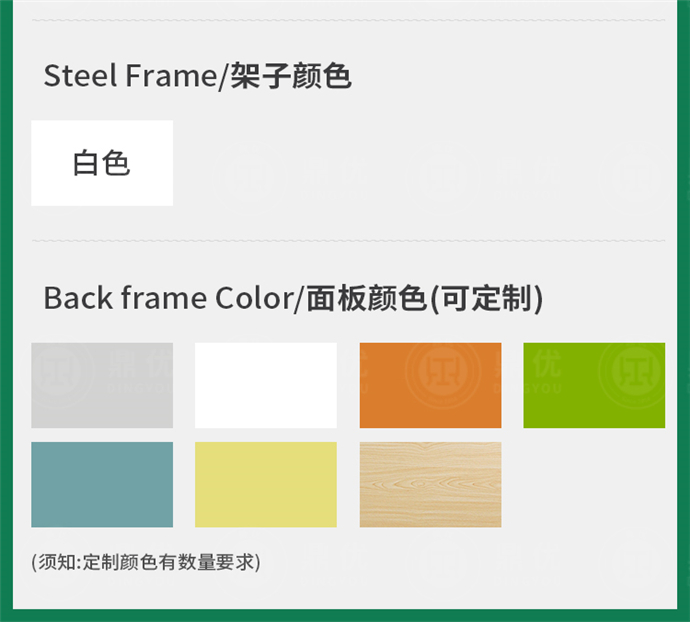The width and height of the screenshot is (690, 622).
Task: Click the circular logo watermark on the gray swatch
Action: (57, 374)
